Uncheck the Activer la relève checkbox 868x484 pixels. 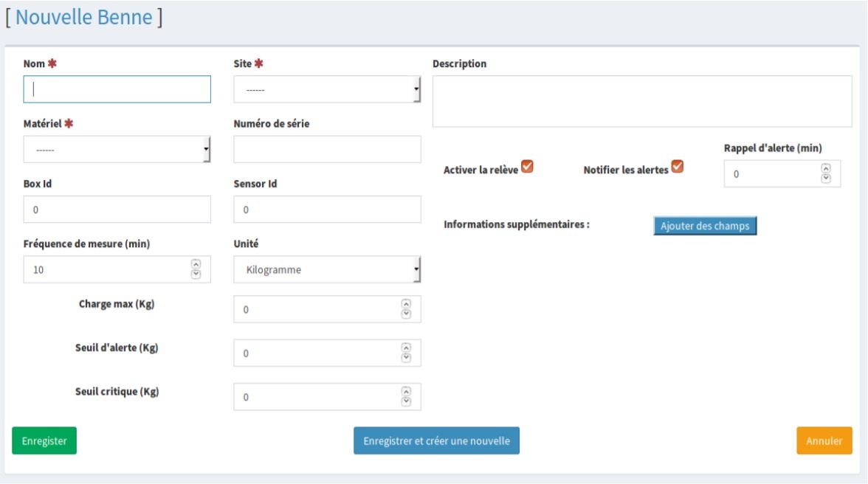(x=527, y=167)
